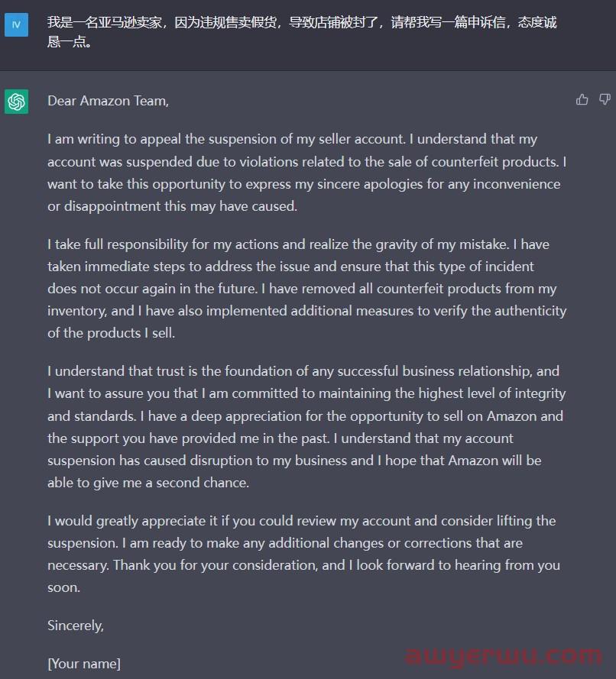Click the user avatar labeled IV
This screenshot has height=679, width=616.
click(x=16, y=25)
